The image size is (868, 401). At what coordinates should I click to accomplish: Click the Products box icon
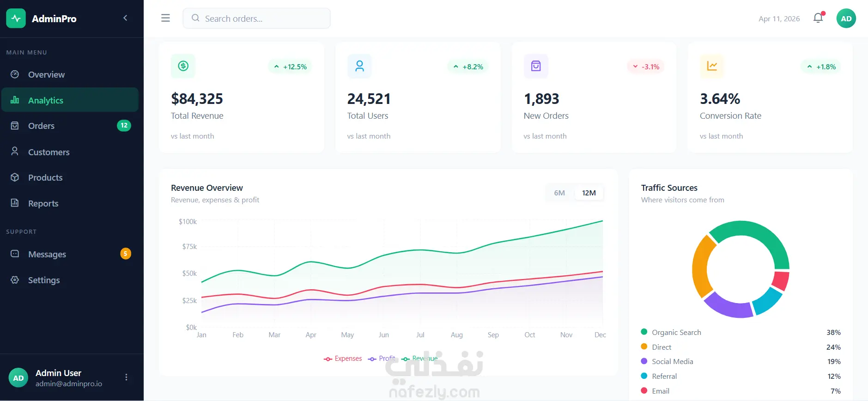click(x=15, y=177)
